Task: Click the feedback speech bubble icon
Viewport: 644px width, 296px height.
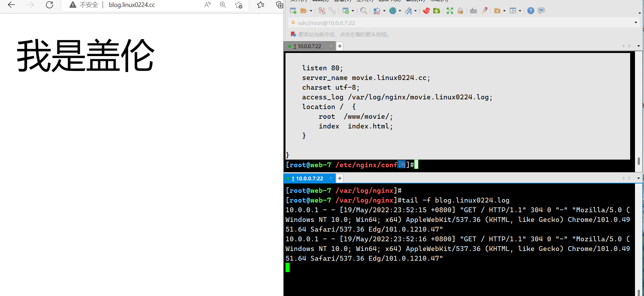Action: [541, 11]
